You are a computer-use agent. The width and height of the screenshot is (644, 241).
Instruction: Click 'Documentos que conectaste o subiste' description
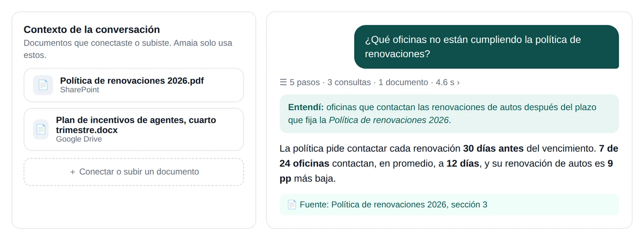(128, 49)
